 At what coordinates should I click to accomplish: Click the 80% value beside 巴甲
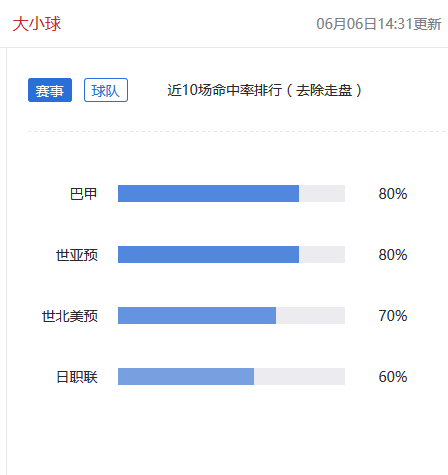coord(393,194)
